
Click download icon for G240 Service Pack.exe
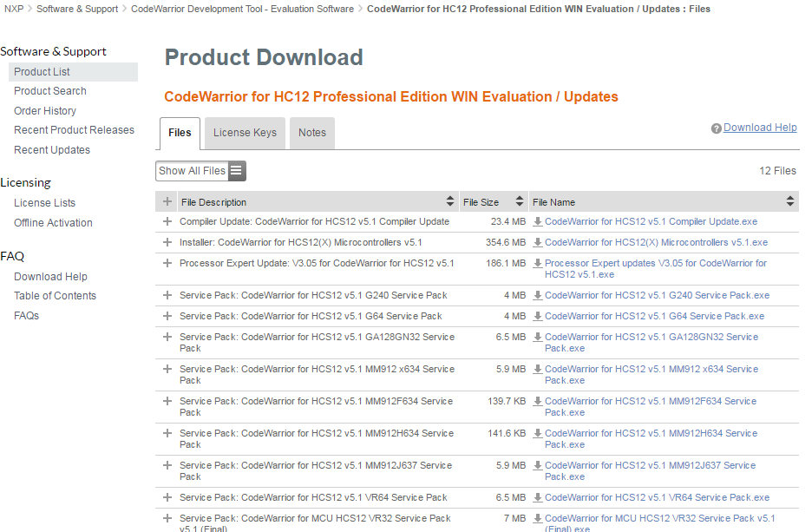(538, 296)
